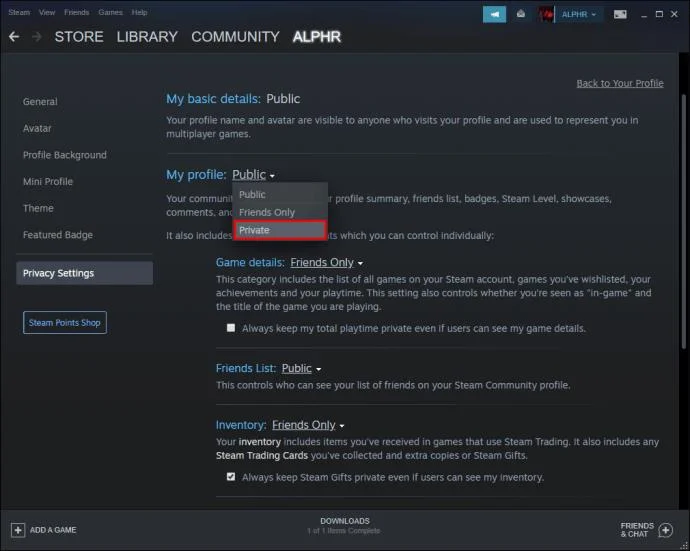The height and width of the screenshot is (551, 690).
Task: Open Profile Background in sidebar
Action: pyautogui.click(x=65, y=155)
